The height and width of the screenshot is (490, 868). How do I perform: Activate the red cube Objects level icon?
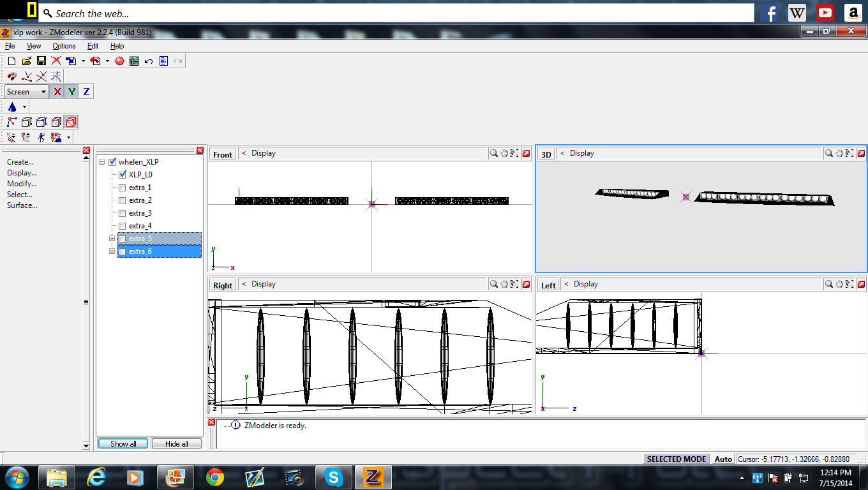[x=71, y=122]
